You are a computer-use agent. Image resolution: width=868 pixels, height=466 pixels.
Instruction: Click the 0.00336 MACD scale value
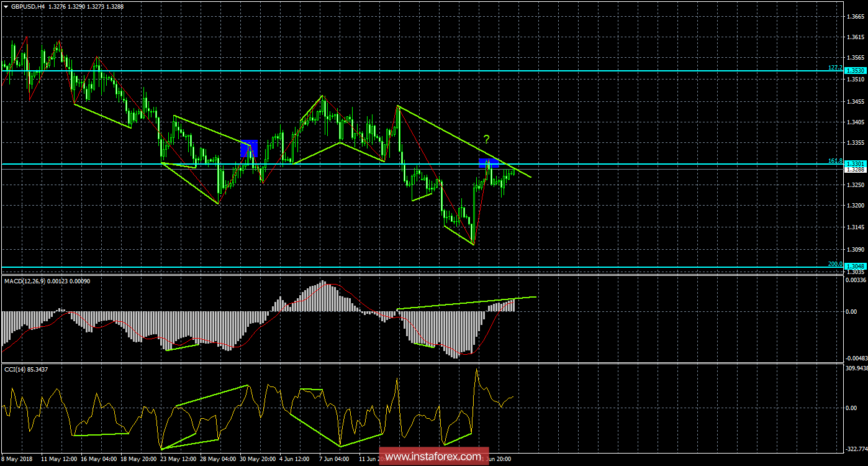(856, 281)
